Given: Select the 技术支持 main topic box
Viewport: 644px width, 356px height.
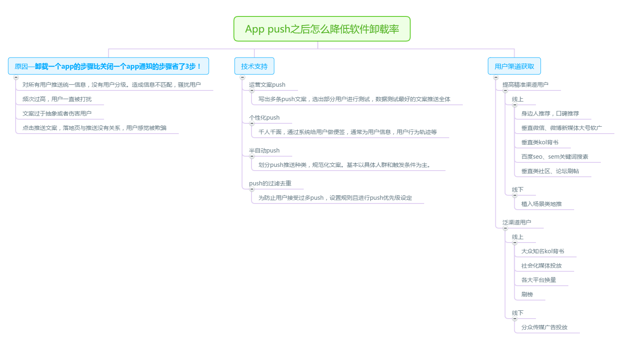Looking at the screenshot, I should [x=254, y=66].
